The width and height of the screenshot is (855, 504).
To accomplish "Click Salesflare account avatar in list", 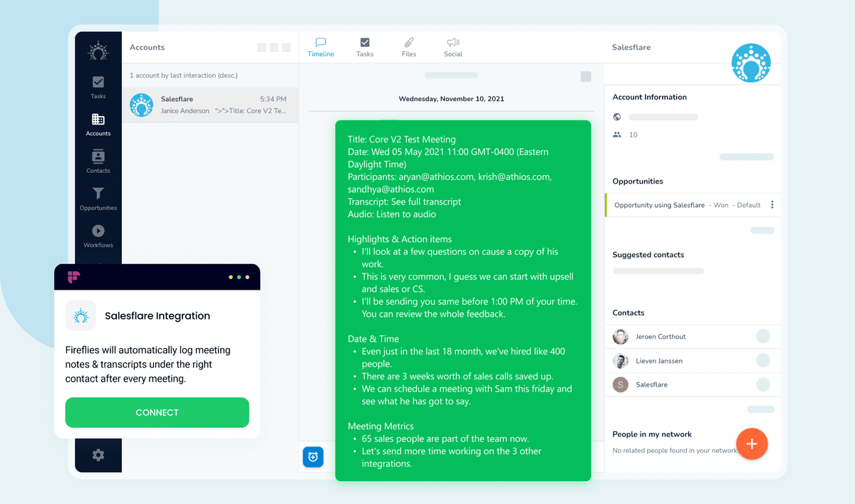I will [x=141, y=105].
